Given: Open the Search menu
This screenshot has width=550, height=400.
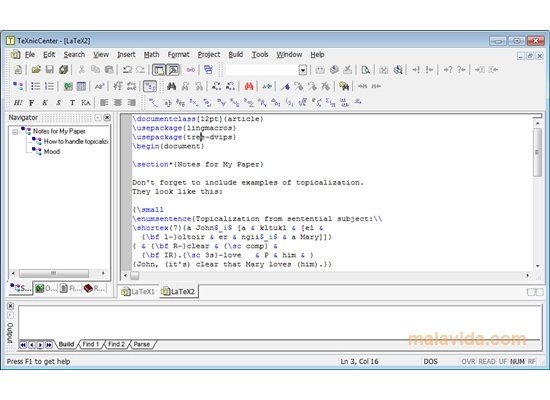Looking at the screenshot, I should tap(74, 55).
